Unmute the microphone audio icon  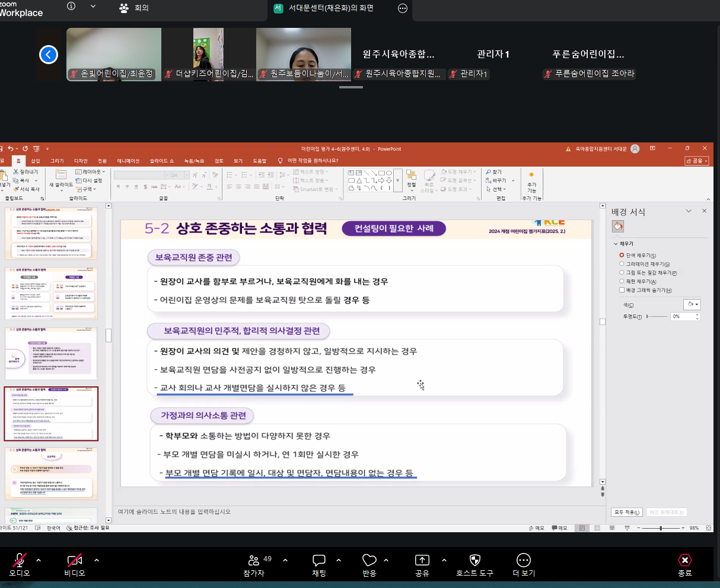(x=19, y=561)
